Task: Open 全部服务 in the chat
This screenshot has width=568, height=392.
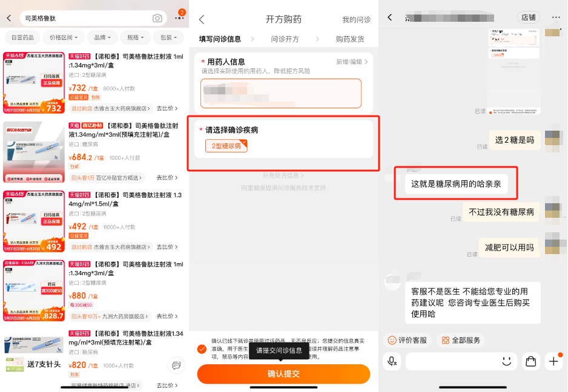Action: 461,340
